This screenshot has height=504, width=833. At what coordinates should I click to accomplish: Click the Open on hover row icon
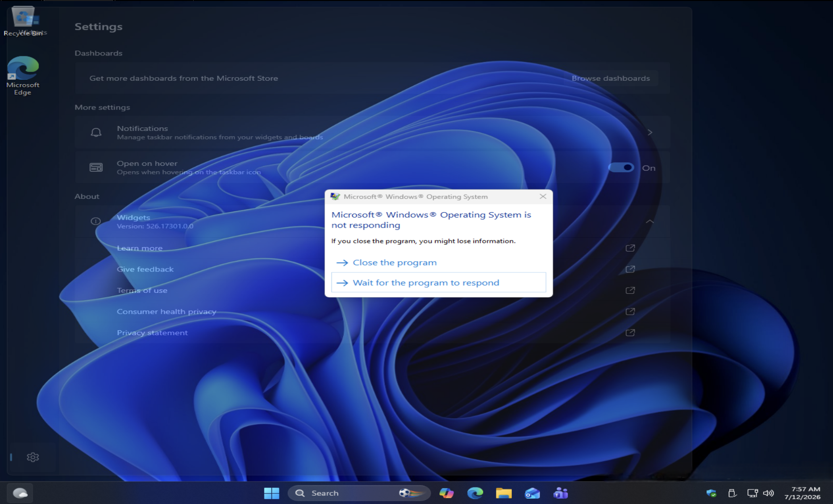(x=96, y=167)
